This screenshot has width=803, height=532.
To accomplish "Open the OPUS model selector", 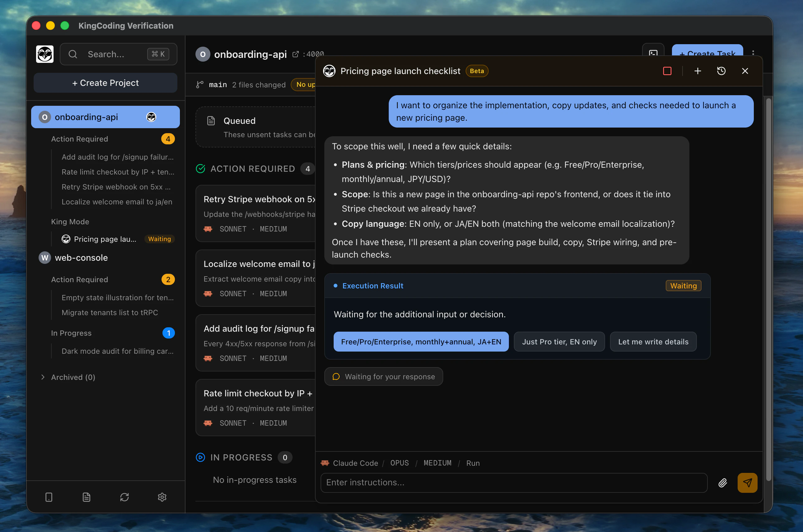I will click(x=399, y=463).
